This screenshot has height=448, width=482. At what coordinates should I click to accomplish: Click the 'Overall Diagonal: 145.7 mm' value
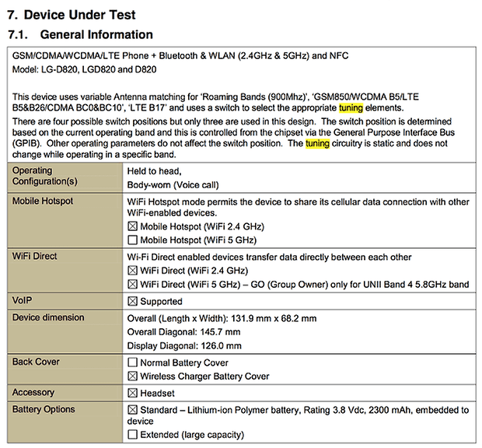(183, 332)
